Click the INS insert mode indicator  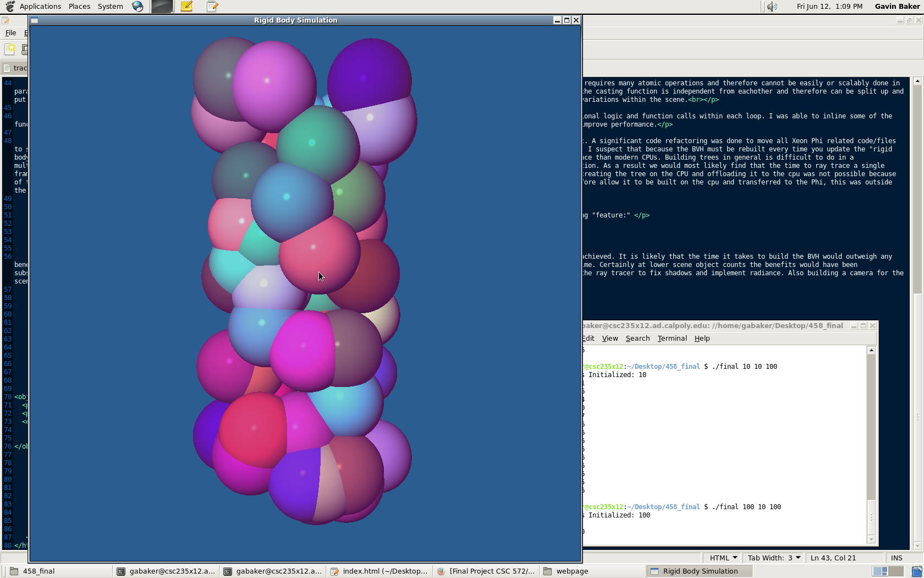[897, 558]
